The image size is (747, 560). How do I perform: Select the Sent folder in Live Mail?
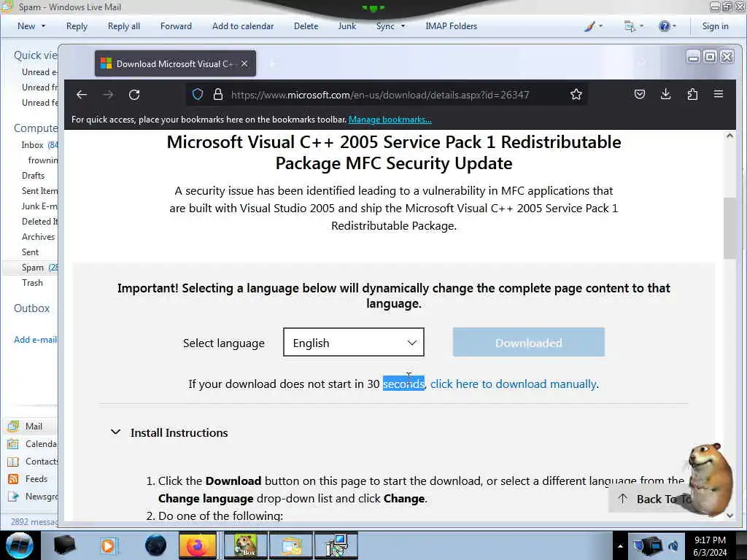tap(30, 252)
